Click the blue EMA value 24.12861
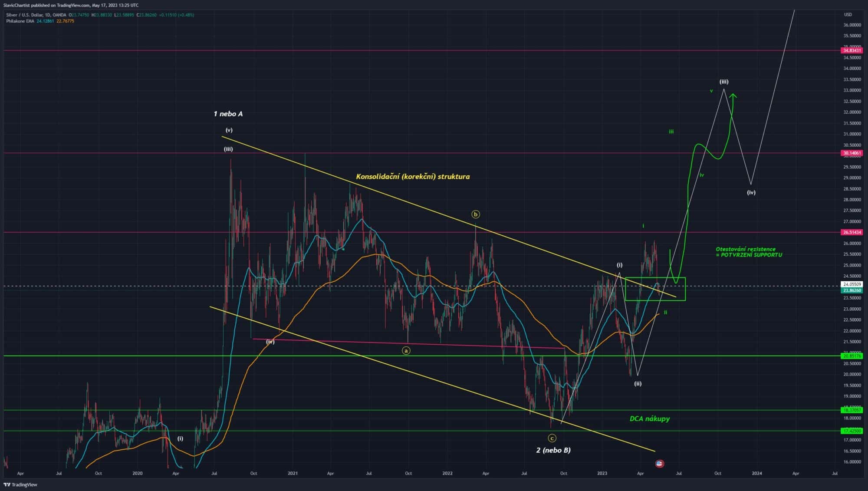This screenshot has height=491, width=868. click(45, 21)
